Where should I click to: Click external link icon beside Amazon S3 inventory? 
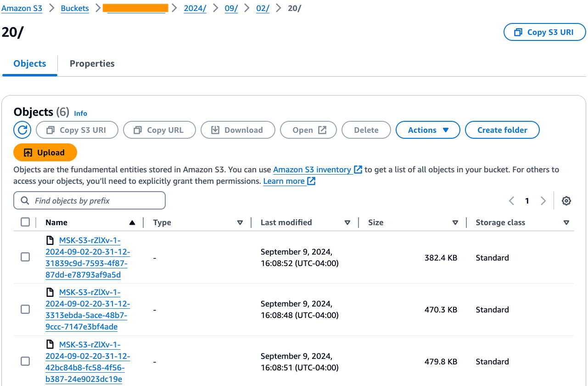pos(358,170)
